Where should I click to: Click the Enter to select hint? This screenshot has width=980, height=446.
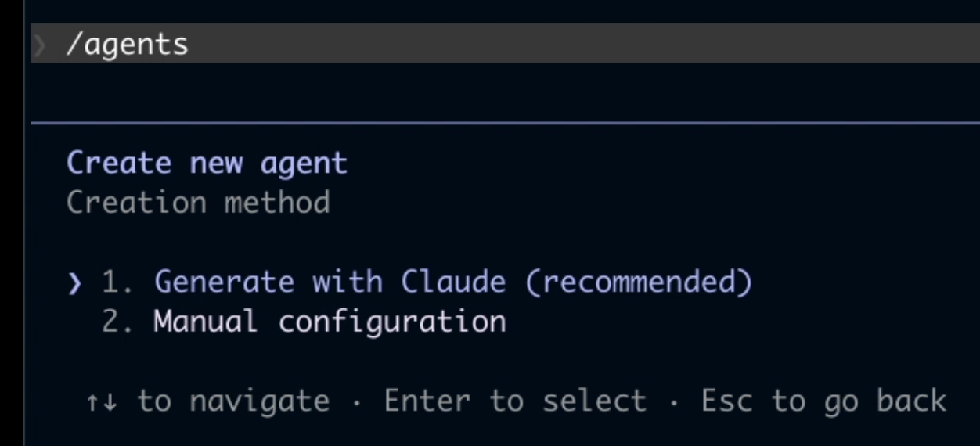514,401
